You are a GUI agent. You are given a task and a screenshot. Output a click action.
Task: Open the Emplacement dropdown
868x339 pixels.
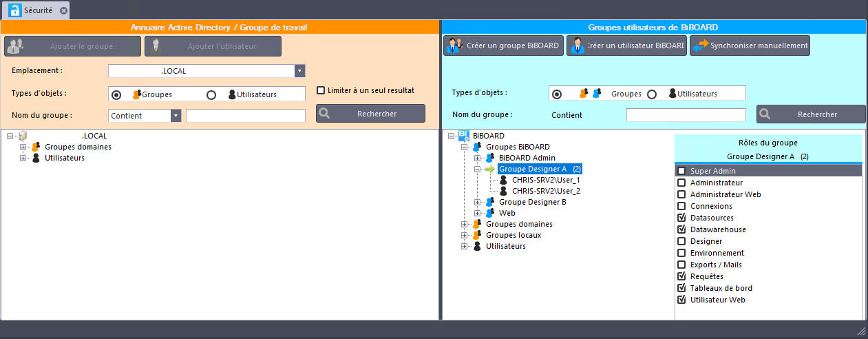pyautogui.click(x=299, y=71)
